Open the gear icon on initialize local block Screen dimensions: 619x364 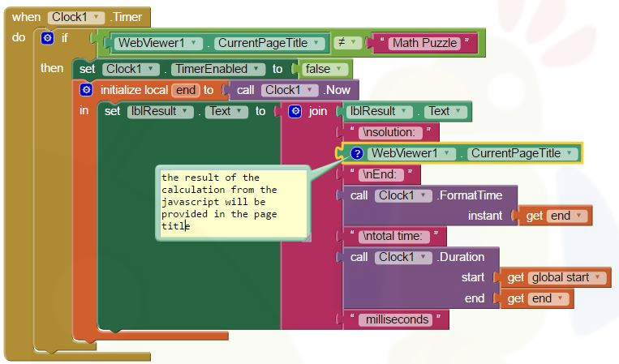[87, 90]
